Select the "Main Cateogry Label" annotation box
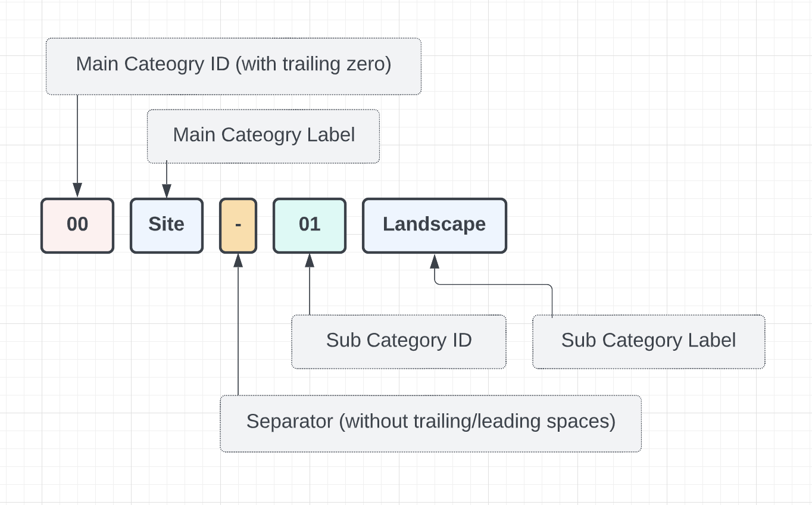This screenshot has width=812, height=505. pyautogui.click(x=263, y=136)
